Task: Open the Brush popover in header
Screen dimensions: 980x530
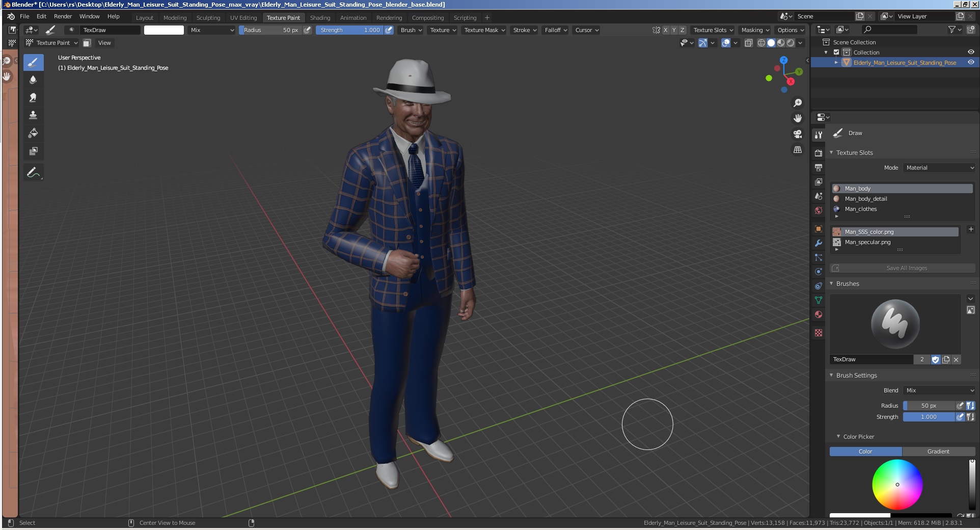Action: [x=411, y=30]
